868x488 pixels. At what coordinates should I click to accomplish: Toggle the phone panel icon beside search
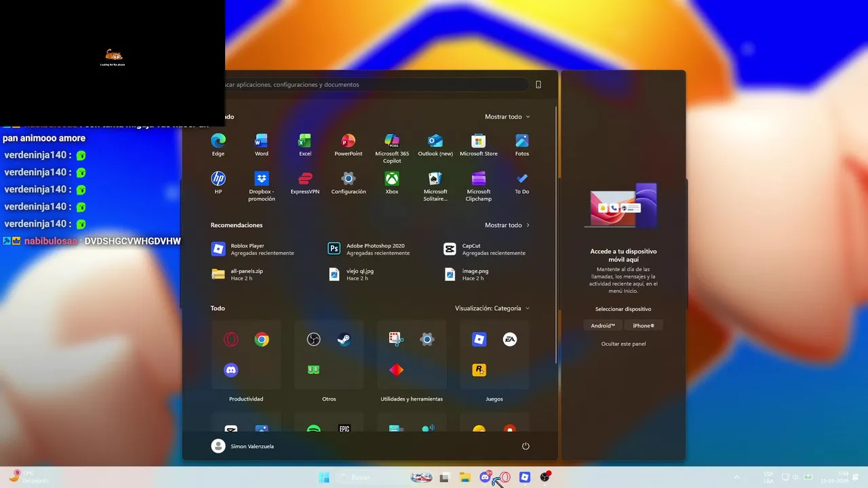point(538,85)
